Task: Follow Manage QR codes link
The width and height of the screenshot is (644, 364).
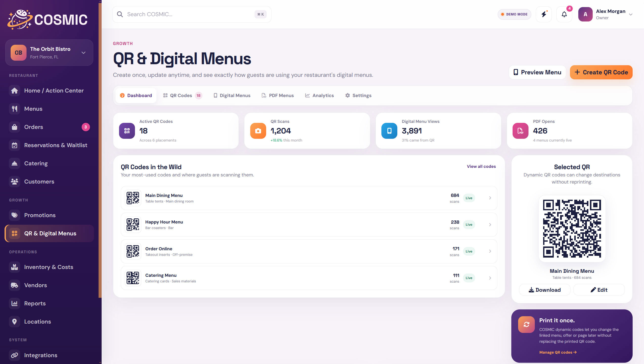Action: (x=558, y=352)
